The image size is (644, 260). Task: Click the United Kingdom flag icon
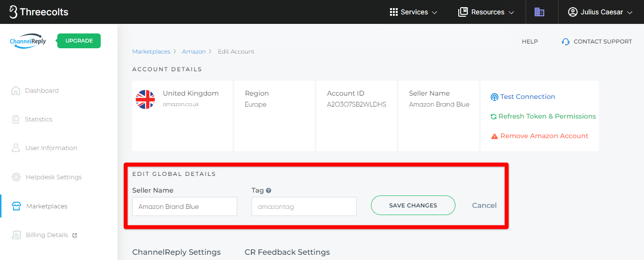pos(146,99)
